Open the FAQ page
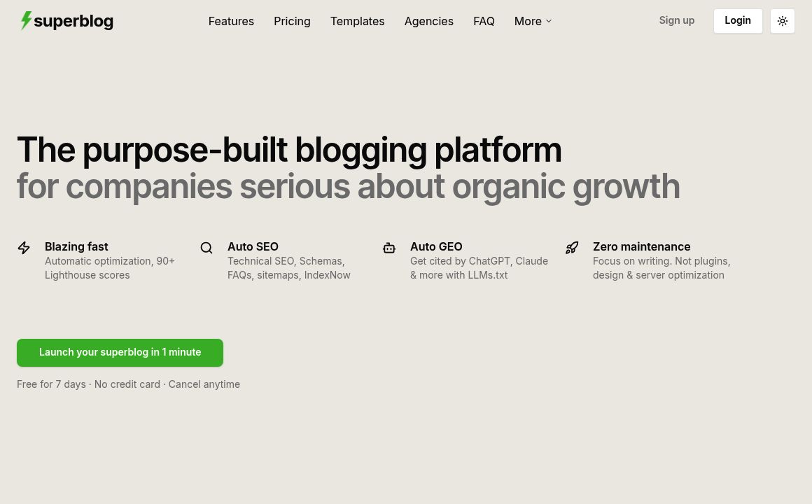 click(484, 21)
